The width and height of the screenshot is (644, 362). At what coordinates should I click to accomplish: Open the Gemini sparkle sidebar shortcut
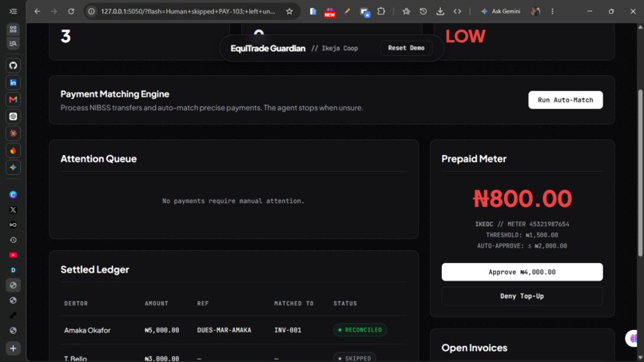13,167
